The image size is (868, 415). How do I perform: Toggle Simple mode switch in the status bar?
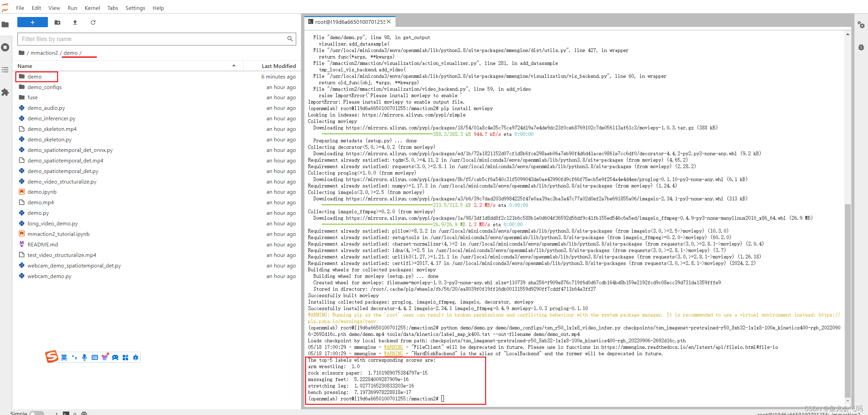coord(37,413)
